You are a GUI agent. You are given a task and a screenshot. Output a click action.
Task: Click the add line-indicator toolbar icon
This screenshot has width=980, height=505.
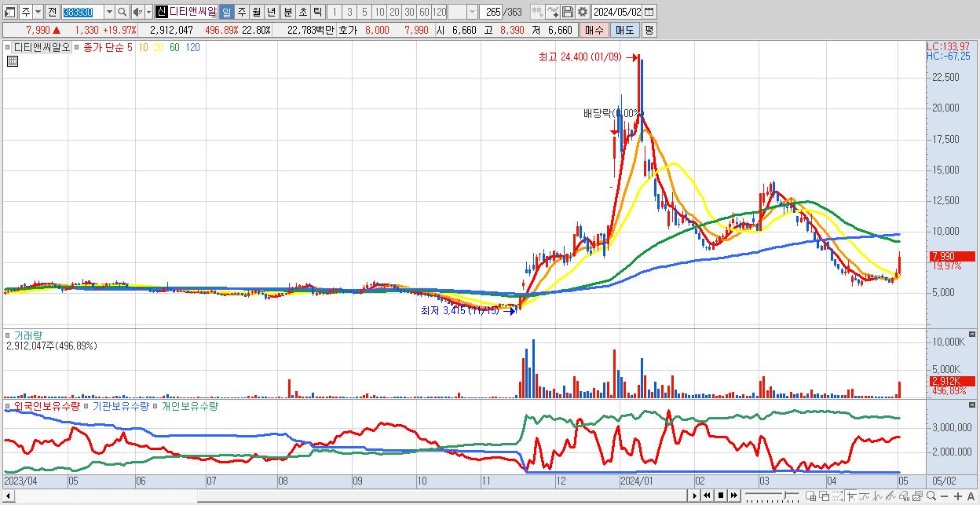point(553,12)
